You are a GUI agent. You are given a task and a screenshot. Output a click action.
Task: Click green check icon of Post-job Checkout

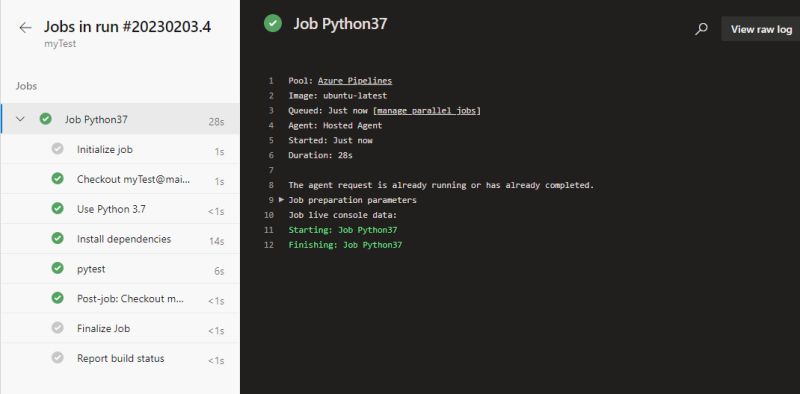click(58, 298)
